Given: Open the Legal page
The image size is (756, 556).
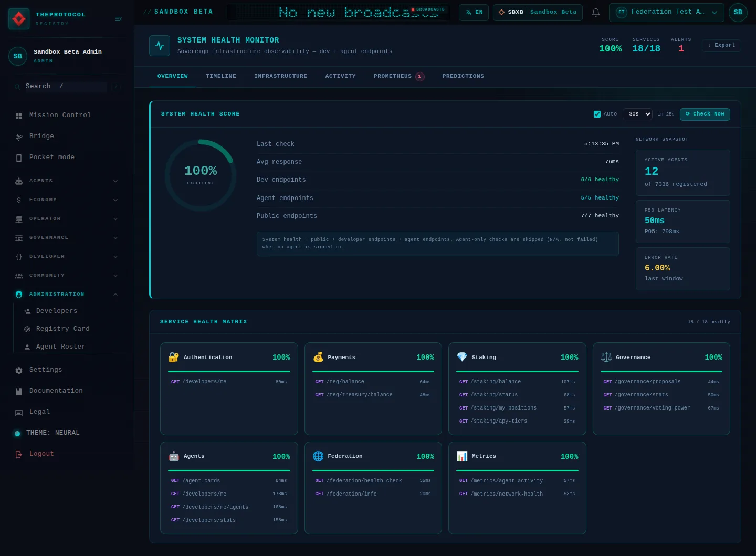Looking at the screenshot, I should (x=67, y=412).
